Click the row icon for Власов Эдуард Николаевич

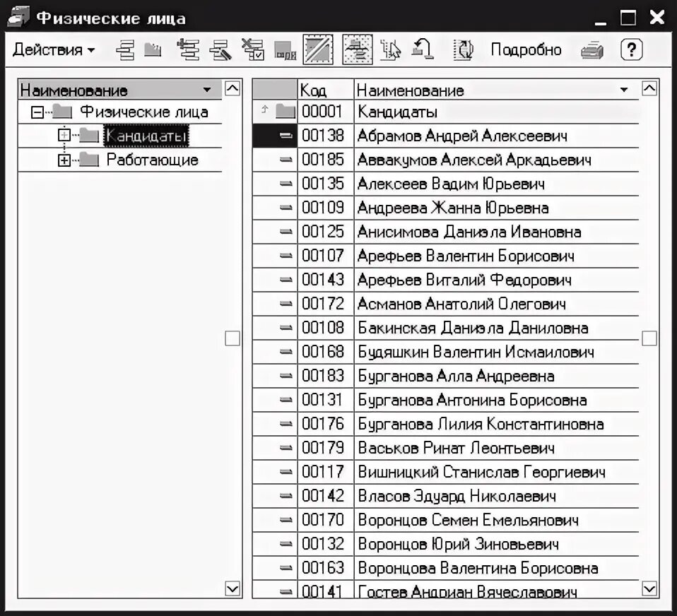(x=285, y=496)
